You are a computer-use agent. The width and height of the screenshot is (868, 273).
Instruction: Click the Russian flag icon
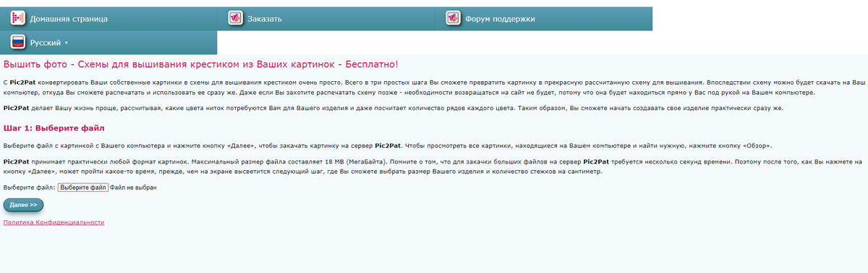pyautogui.click(x=18, y=43)
